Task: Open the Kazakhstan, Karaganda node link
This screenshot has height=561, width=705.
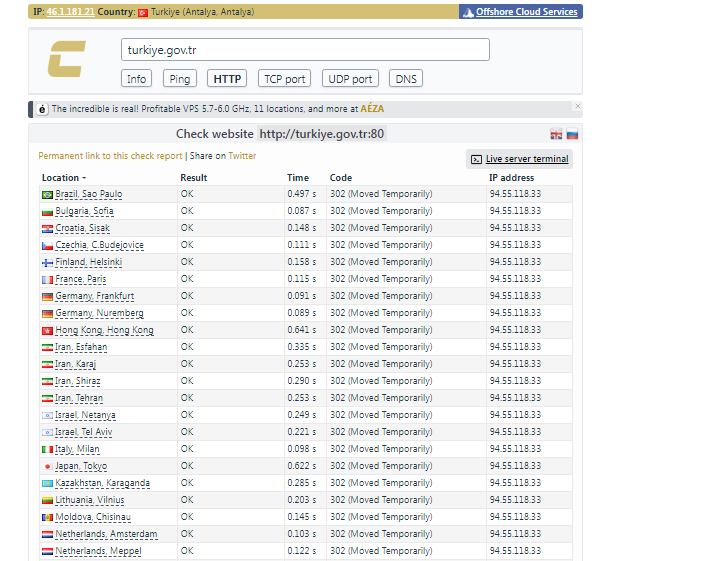Action: 103,483
